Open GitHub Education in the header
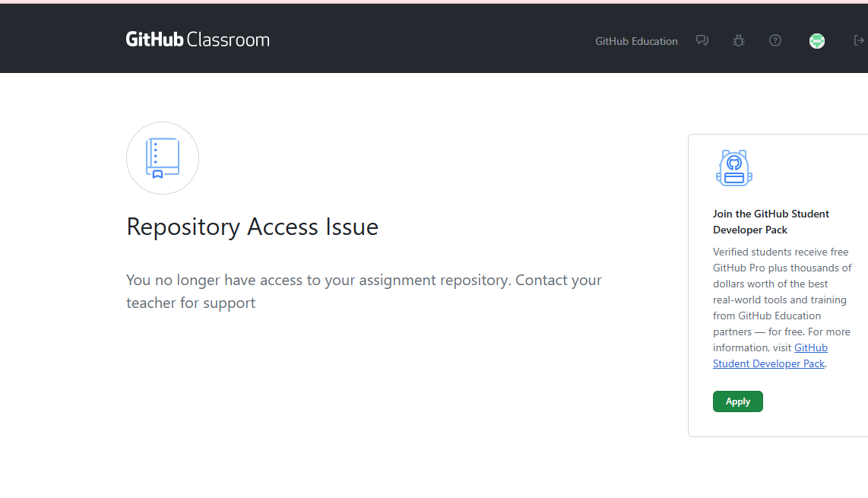The image size is (868, 498). tap(636, 41)
